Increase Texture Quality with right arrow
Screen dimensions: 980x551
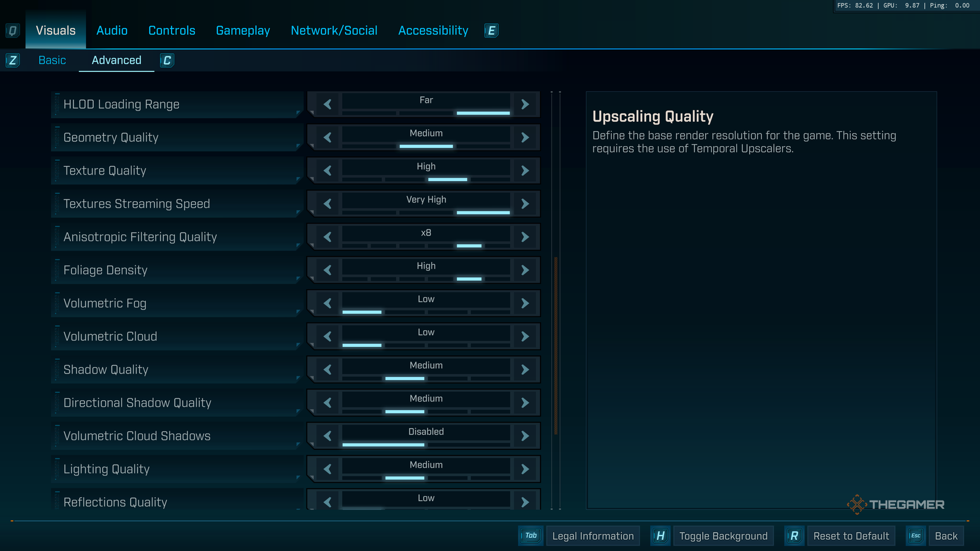525,171
